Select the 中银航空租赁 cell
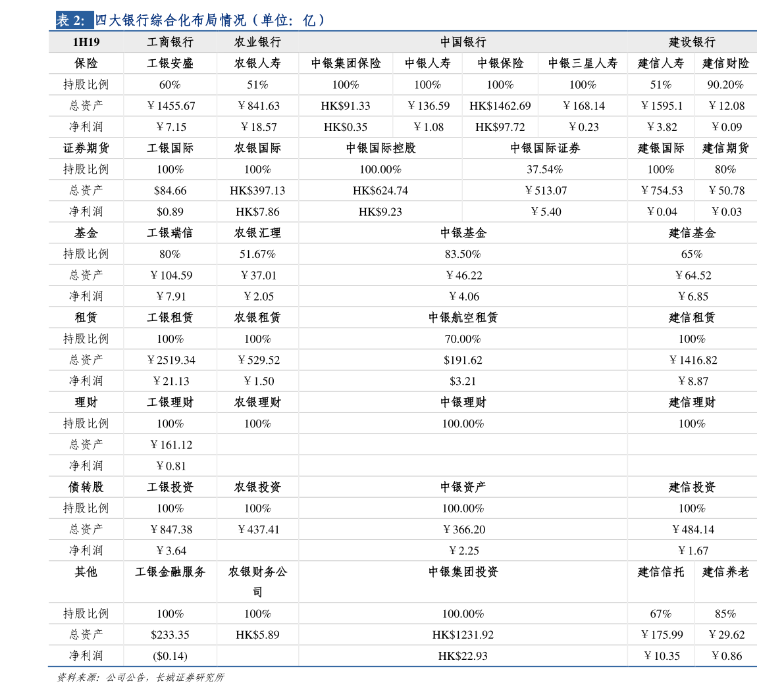The image size is (784, 696). [463, 317]
